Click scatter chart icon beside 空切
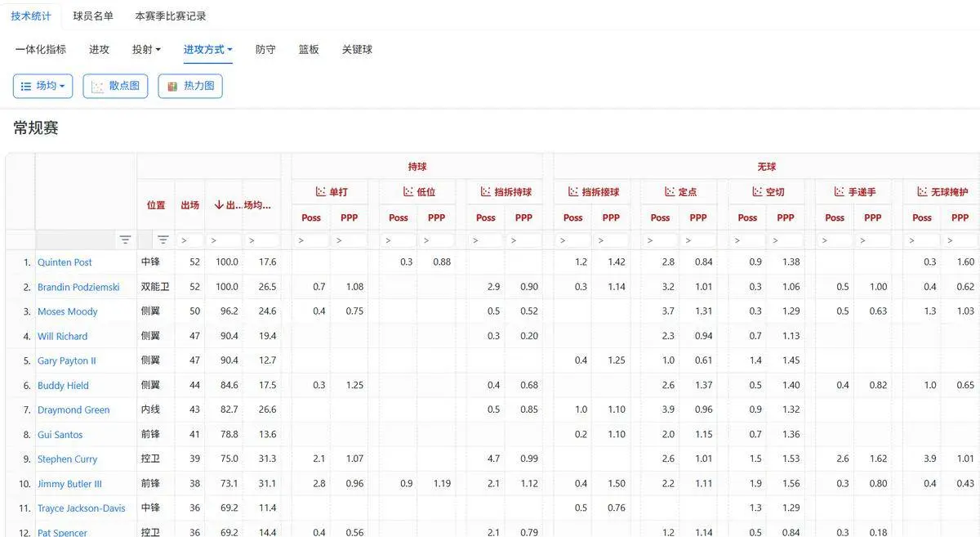Image resolution: width=980 pixels, height=537 pixels. pos(757,192)
